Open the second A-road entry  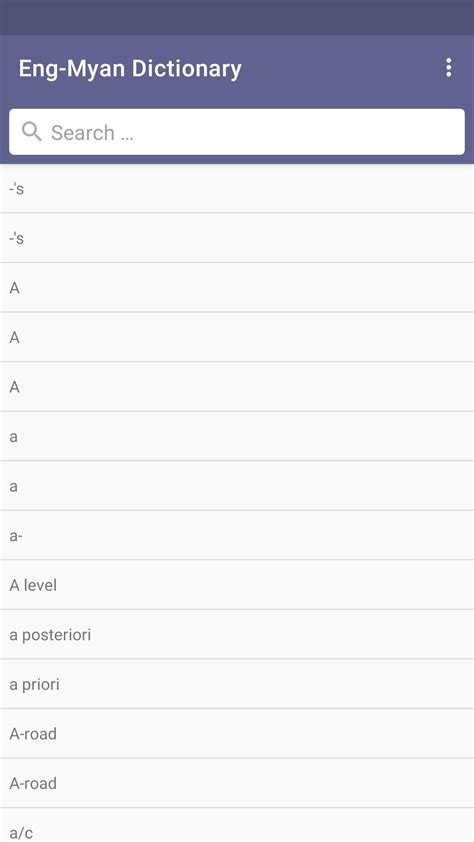[x=237, y=783]
